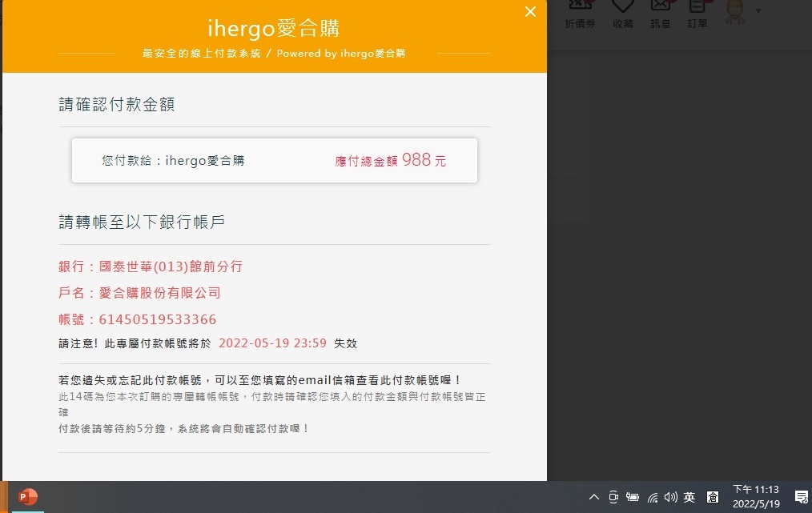Click the heading 請確認付款金額
This screenshot has height=513, width=812.
pyautogui.click(x=117, y=104)
